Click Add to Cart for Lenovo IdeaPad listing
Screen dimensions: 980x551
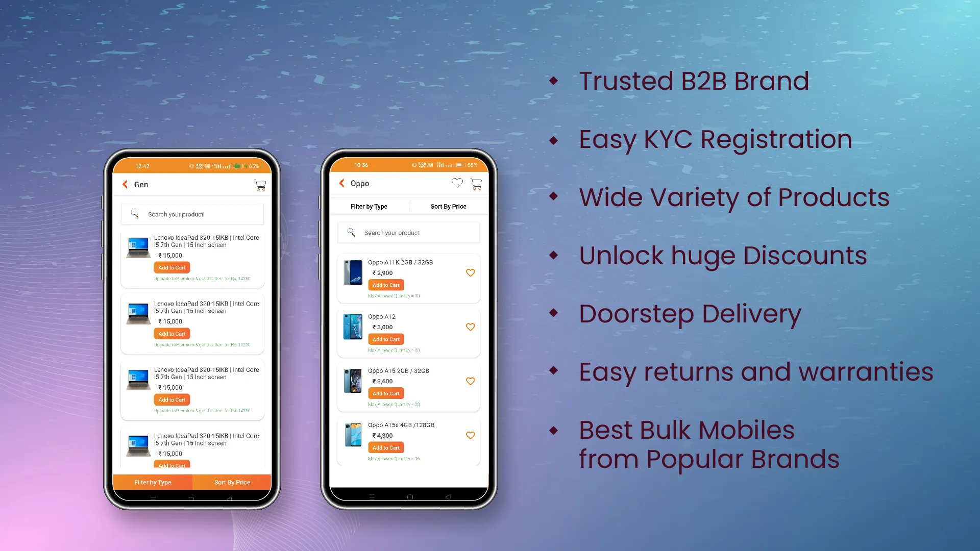pos(173,267)
